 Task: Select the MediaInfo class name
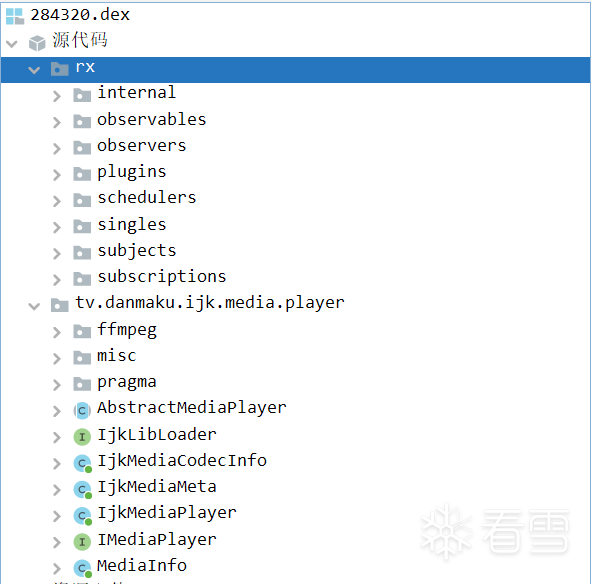[142, 566]
